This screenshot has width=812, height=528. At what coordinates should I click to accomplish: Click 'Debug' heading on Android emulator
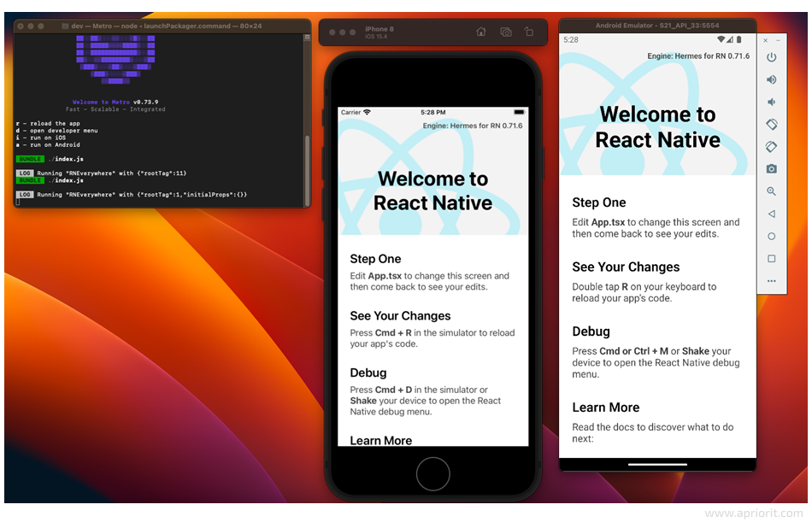591,331
